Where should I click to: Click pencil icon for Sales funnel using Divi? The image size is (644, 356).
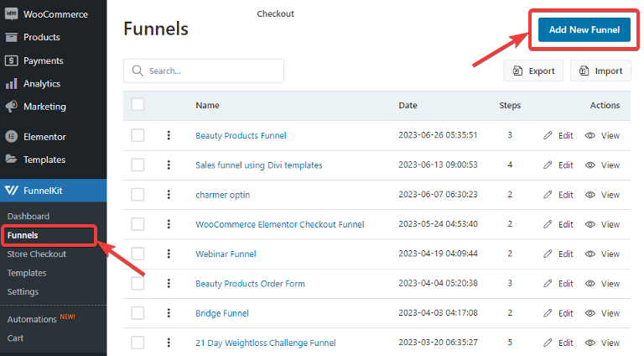(x=548, y=165)
